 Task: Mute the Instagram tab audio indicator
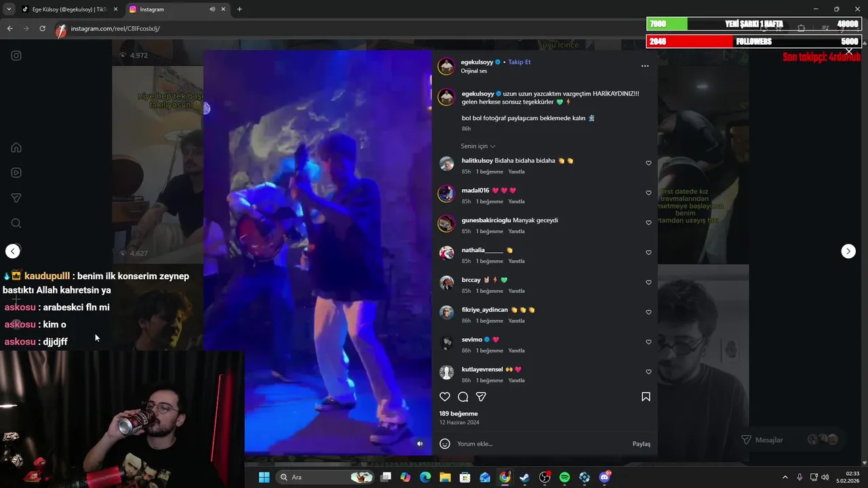(212, 9)
